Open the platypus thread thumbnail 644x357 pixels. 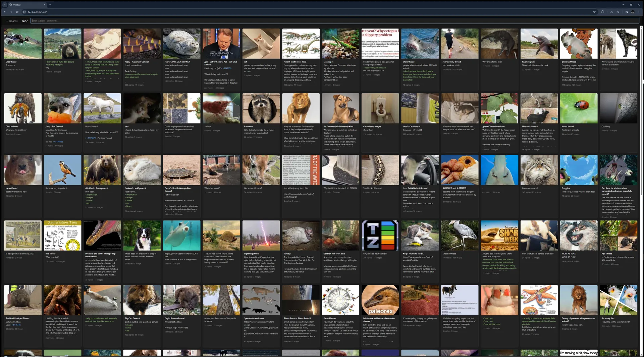tap(579, 44)
